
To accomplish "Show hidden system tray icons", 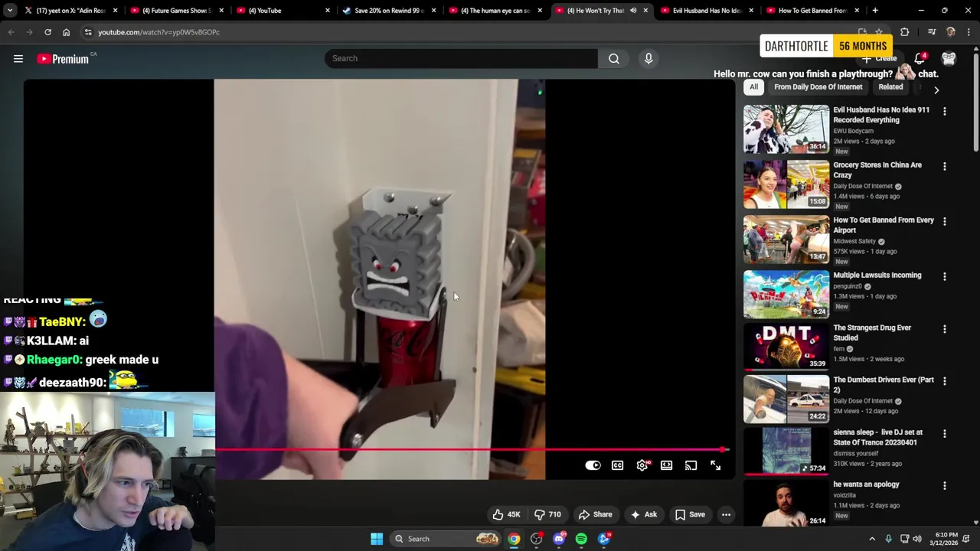I will [872, 539].
